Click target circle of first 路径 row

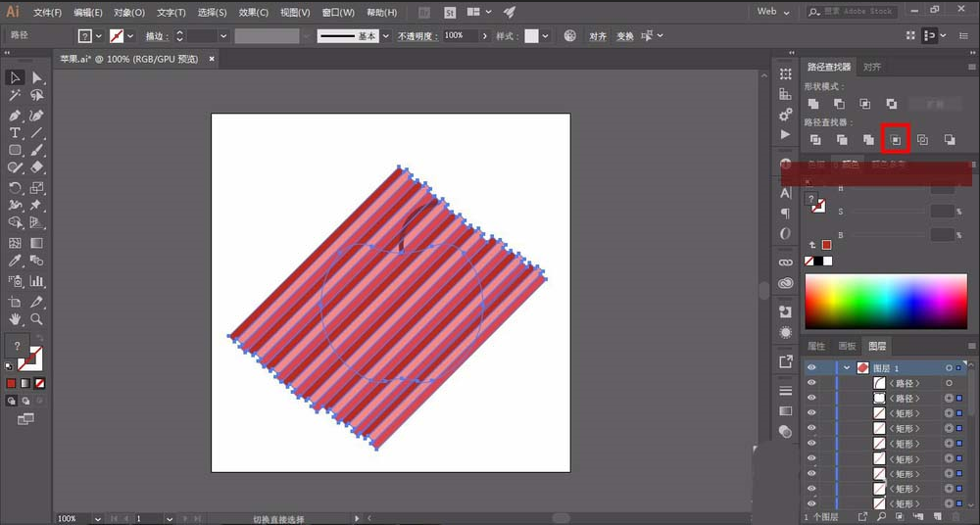pos(949,383)
